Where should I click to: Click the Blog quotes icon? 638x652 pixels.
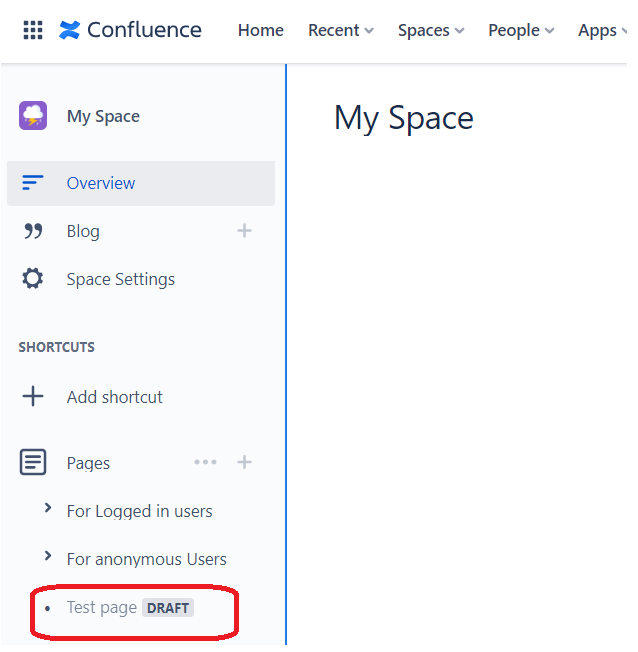pos(33,231)
